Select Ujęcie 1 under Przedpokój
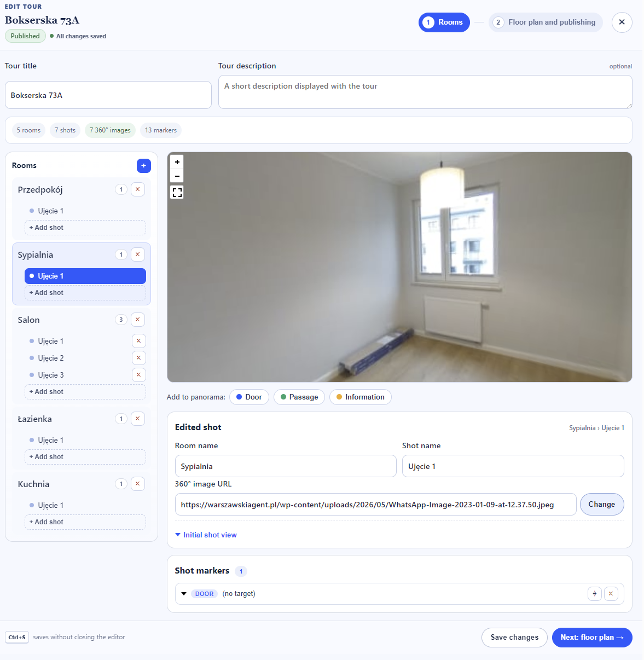 pyautogui.click(x=85, y=211)
